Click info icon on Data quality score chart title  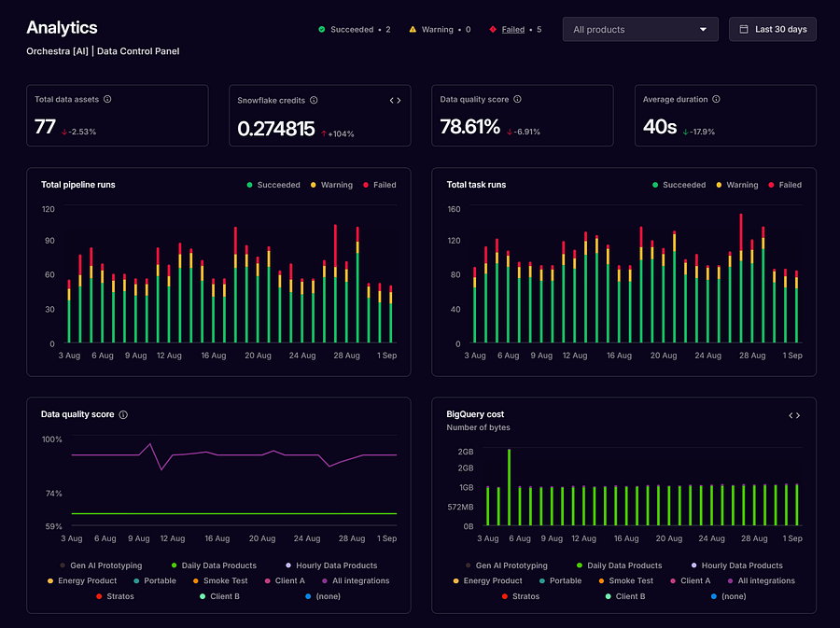[x=123, y=414]
